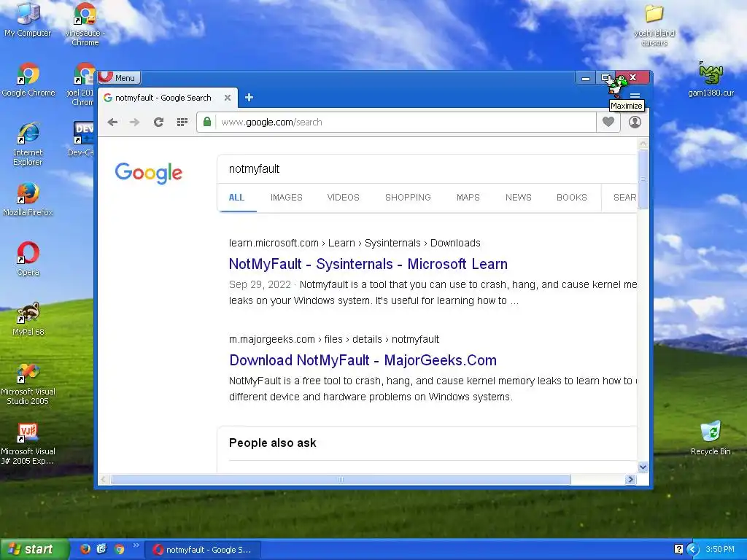Select gam1380.cur desktop file
The height and width of the screenshot is (560, 747).
711,79
